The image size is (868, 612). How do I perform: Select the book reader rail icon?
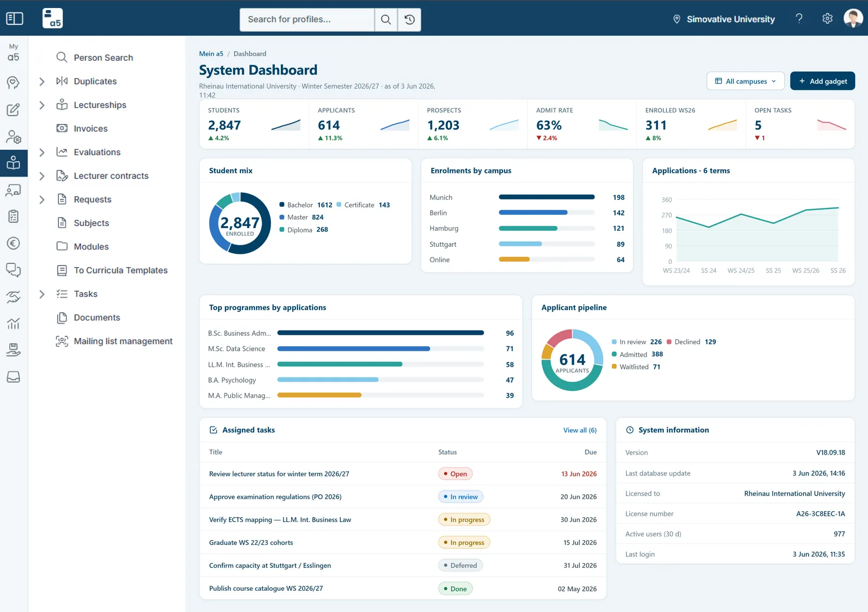click(x=13, y=163)
